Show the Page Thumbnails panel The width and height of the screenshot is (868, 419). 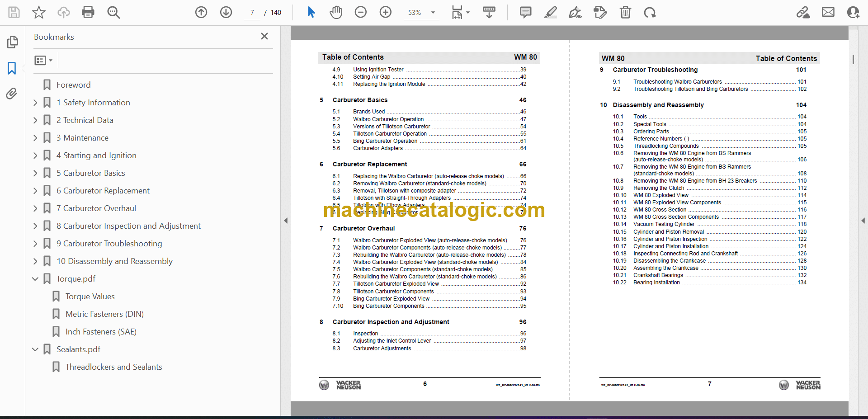12,42
